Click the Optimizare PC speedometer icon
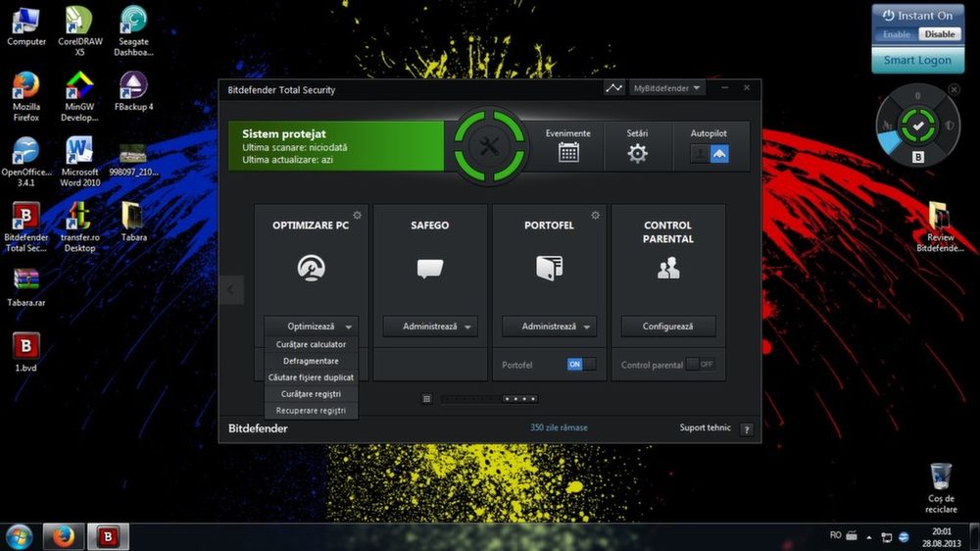This screenshot has height=551, width=980. coord(311,268)
